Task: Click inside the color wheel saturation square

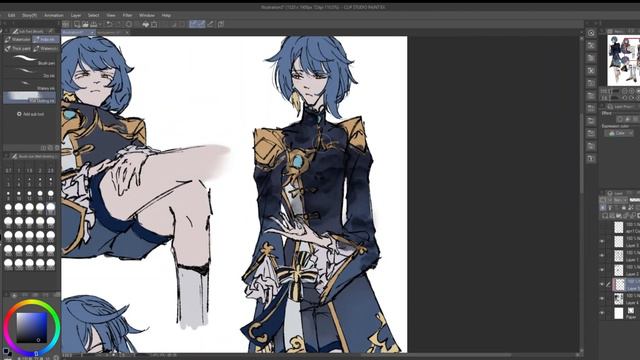Action: (x=31, y=328)
